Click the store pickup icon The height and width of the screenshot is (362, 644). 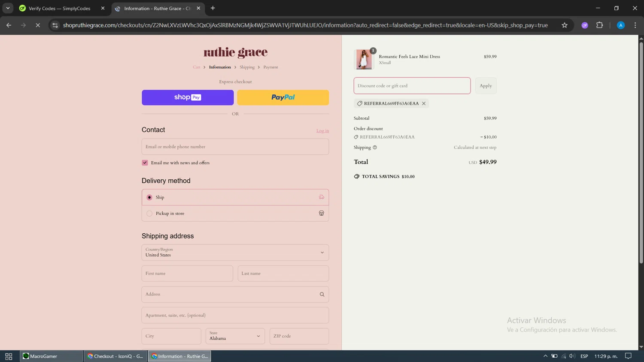pos(321,213)
